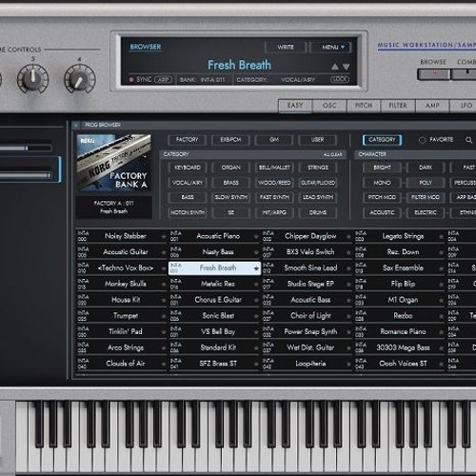Select the next program with the down arrow
The width and height of the screenshot is (476, 476).
(347, 67)
